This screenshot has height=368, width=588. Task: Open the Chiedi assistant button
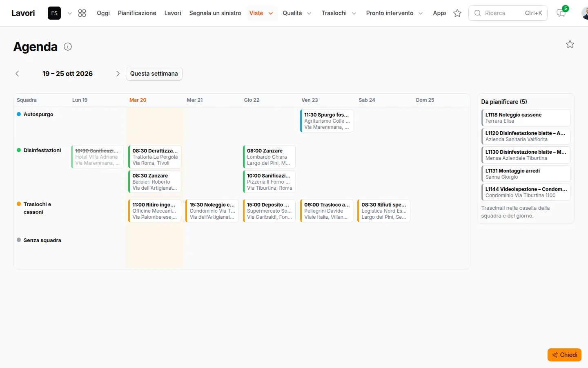click(x=564, y=355)
